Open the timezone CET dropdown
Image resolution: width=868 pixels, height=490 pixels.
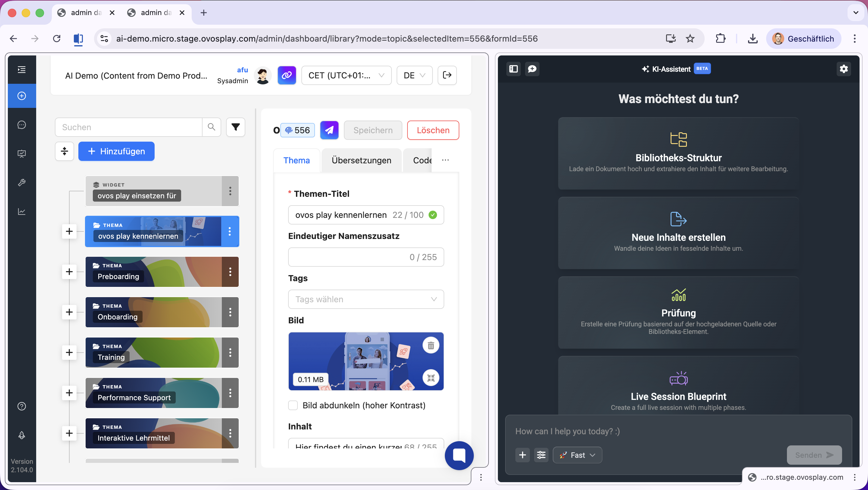coord(346,75)
